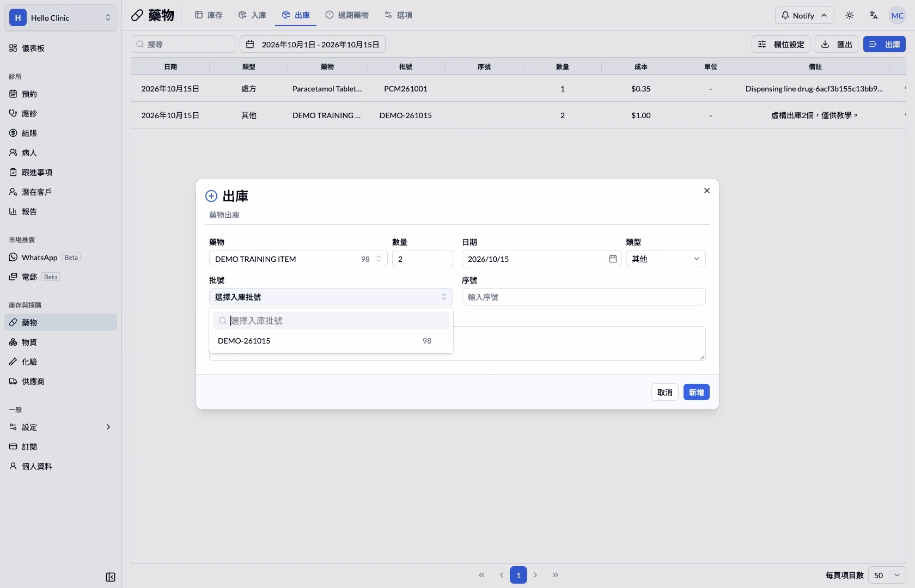Open 化驗 lab tests in sidebar
915x588 pixels.
(60, 362)
